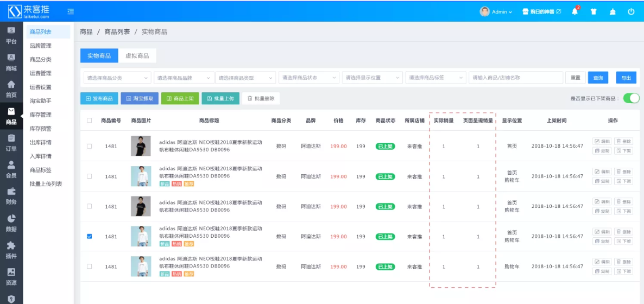This screenshot has width=644, height=304.
Task: Click the 导出 export button
Action: point(626,78)
